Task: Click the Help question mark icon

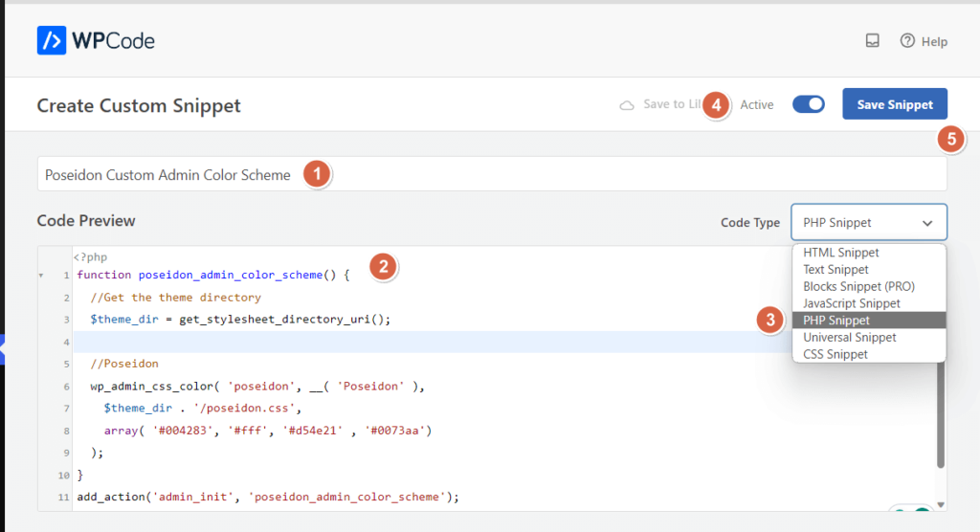Action: coord(907,40)
